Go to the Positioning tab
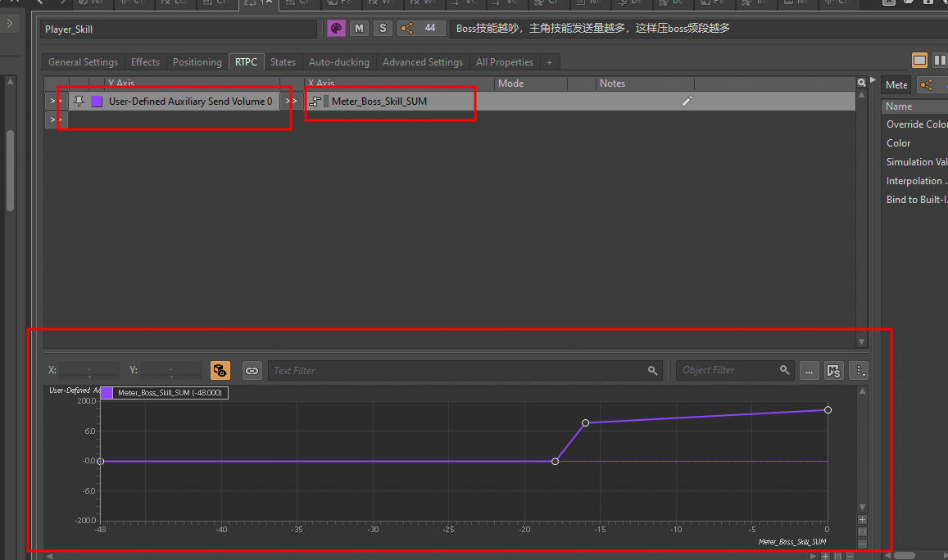 (197, 61)
